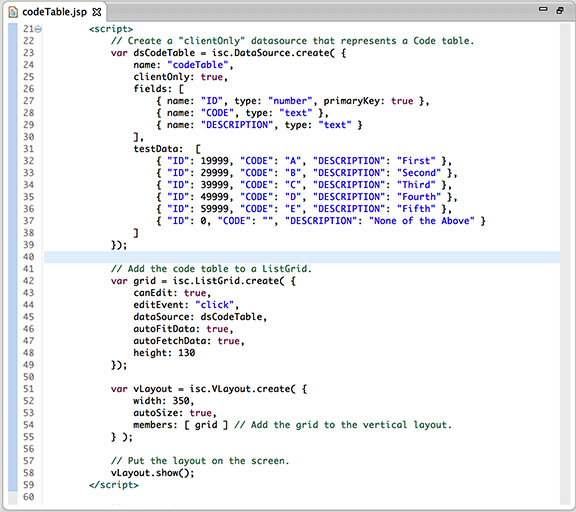
Task: Click the height: 130 value
Action: pyautogui.click(x=187, y=353)
